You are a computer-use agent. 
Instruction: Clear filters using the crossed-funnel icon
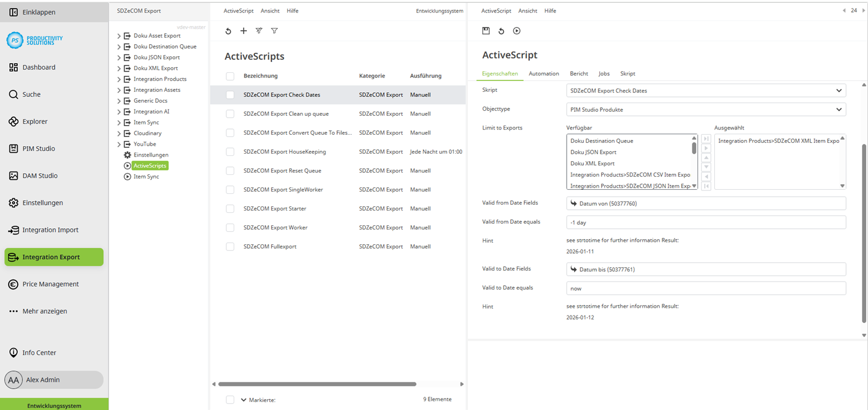[x=259, y=31]
